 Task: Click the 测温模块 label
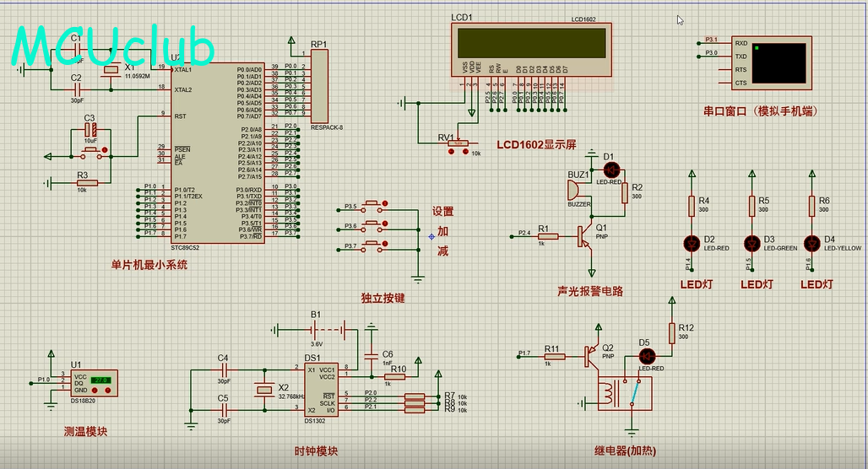(x=86, y=431)
